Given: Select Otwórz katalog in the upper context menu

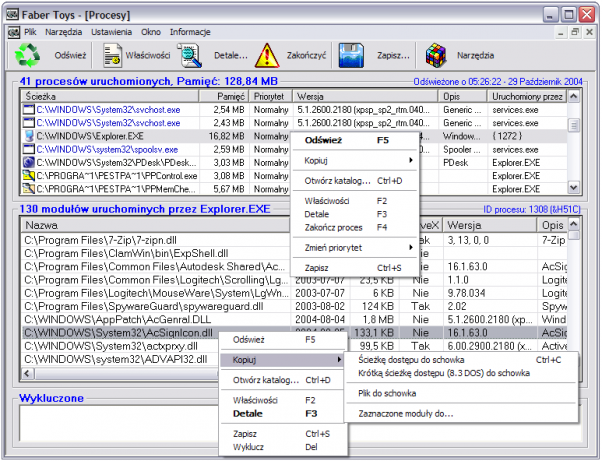Looking at the screenshot, I should (x=354, y=181).
